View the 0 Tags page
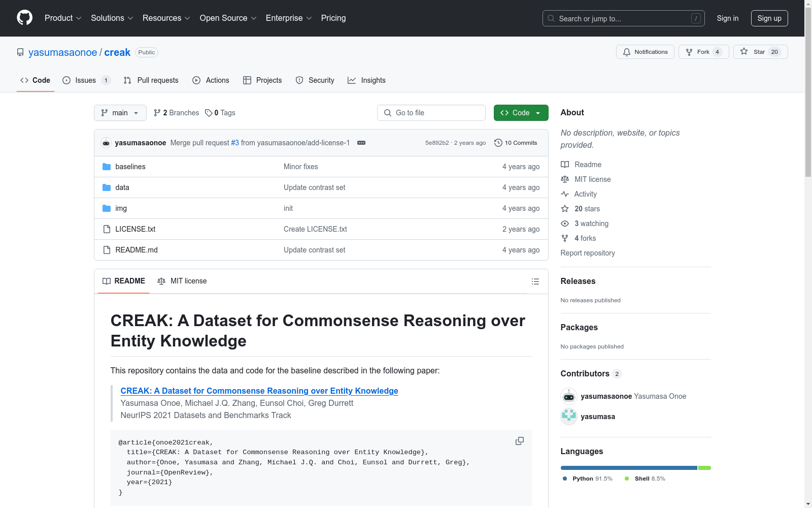The width and height of the screenshot is (812, 508). [220, 113]
